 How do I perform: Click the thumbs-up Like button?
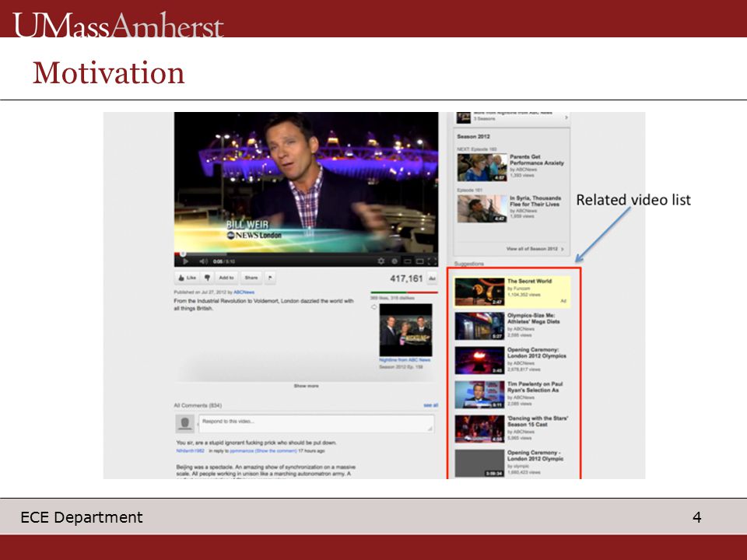tap(187, 278)
